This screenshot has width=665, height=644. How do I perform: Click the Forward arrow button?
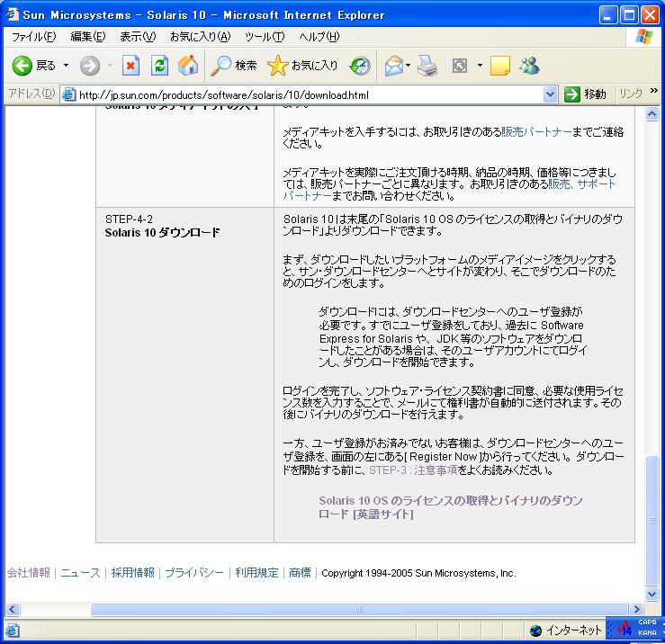click(90, 66)
